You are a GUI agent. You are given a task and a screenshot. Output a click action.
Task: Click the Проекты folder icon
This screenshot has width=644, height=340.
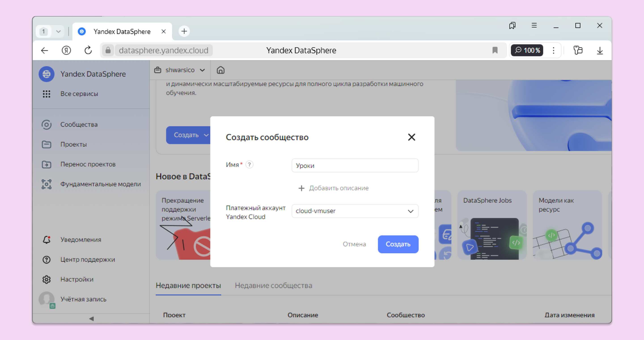coord(46,144)
